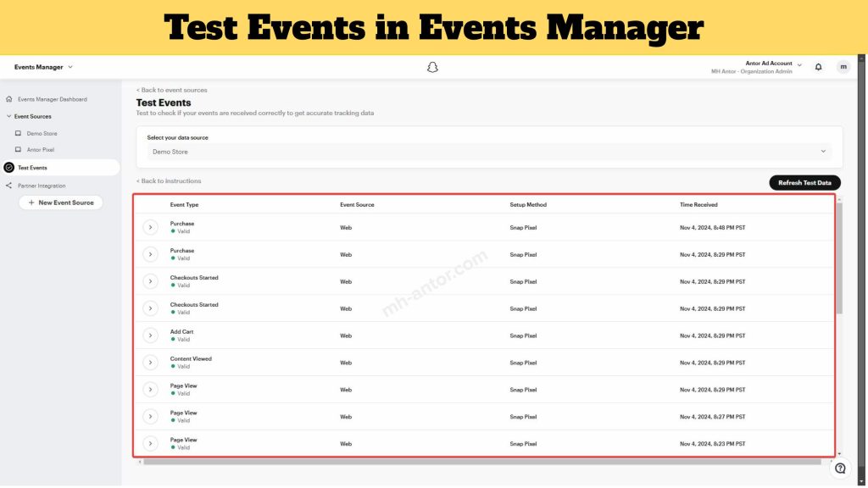Open the Events Manager switcher dropdown

coord(43,67)
